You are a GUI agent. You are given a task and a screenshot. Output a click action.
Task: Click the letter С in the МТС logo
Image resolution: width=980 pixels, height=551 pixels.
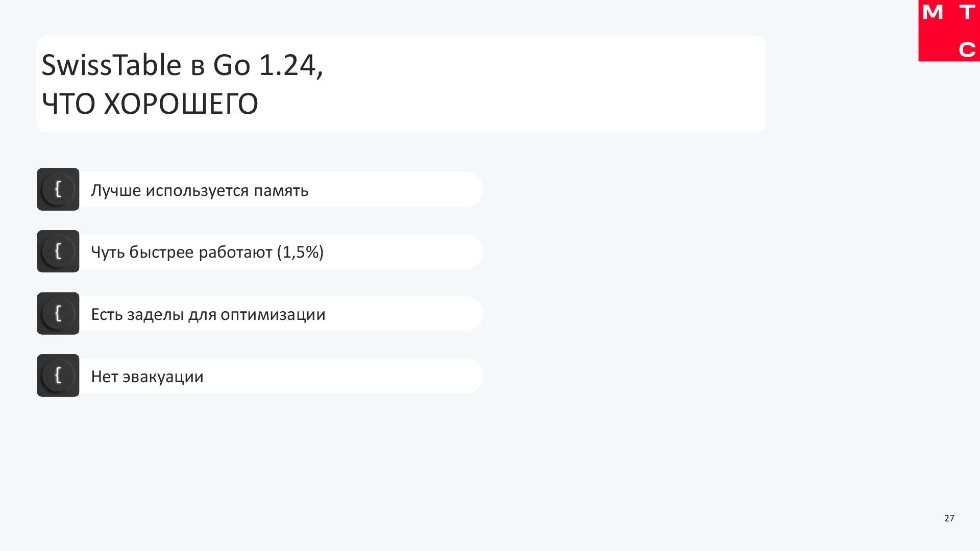[x=967, y=50]
